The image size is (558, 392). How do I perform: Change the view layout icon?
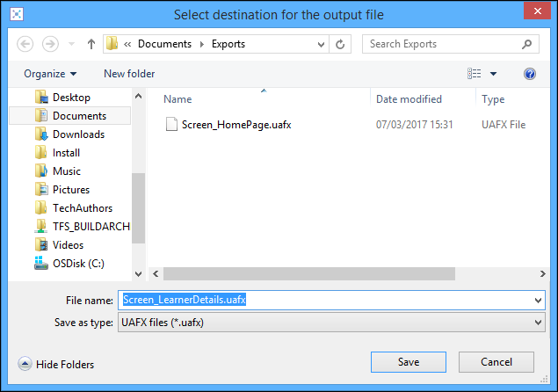pos(474,74)
